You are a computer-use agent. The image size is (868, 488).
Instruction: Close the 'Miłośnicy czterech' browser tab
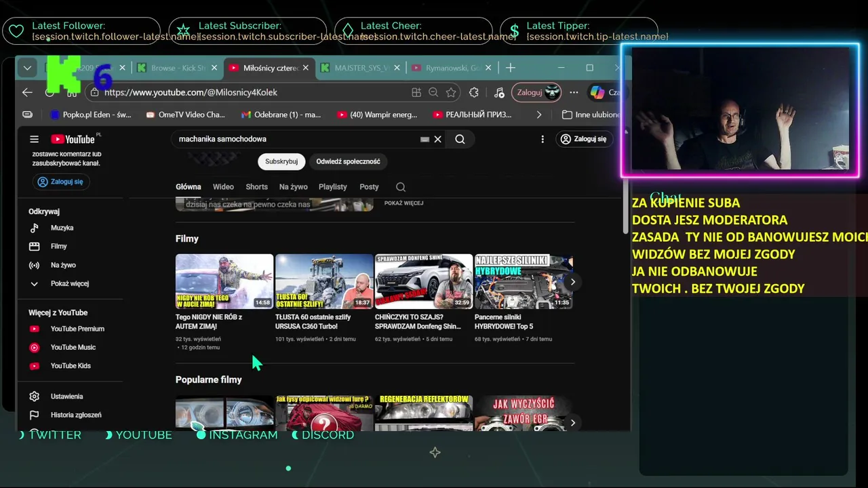[x=306, y=68]
